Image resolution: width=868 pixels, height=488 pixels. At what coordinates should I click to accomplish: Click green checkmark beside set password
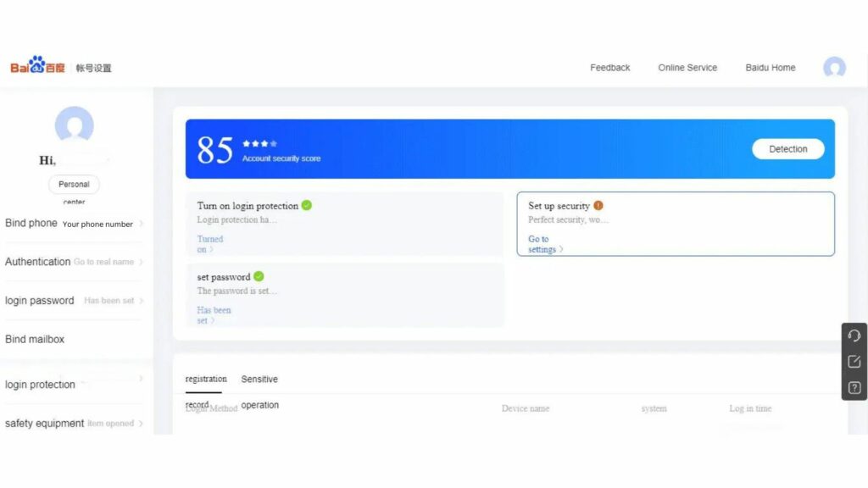pyautogui.click(x=259, y=276)
